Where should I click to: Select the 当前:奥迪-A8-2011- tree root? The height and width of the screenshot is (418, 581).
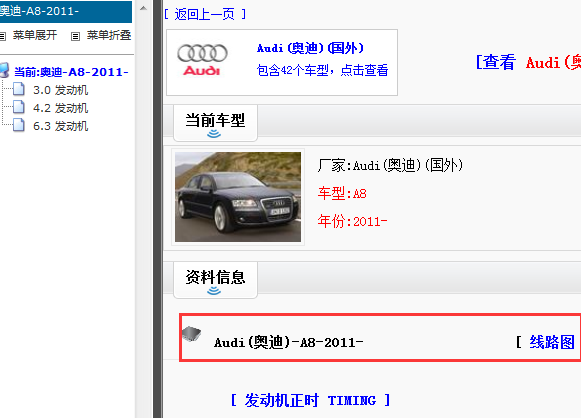tap(71, 72)
